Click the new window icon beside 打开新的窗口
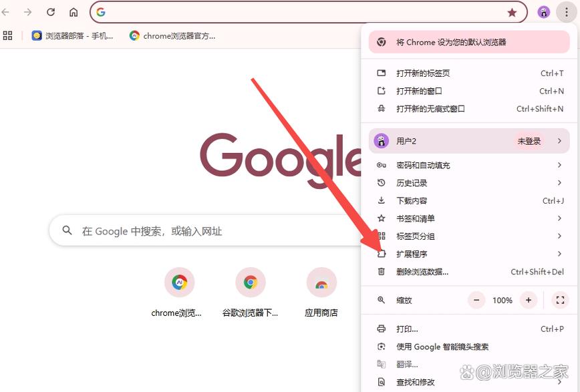The image size is (580, 392). [x=382, y=91]
